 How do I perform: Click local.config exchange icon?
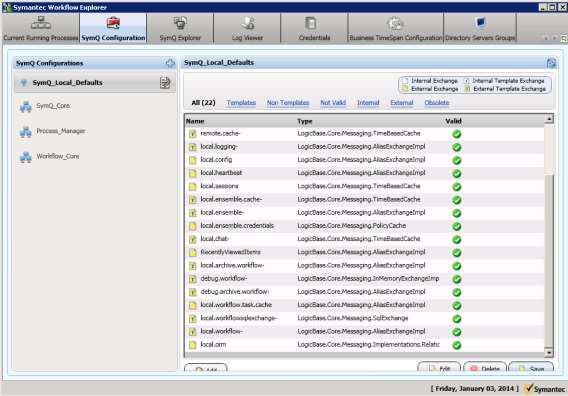193,160
